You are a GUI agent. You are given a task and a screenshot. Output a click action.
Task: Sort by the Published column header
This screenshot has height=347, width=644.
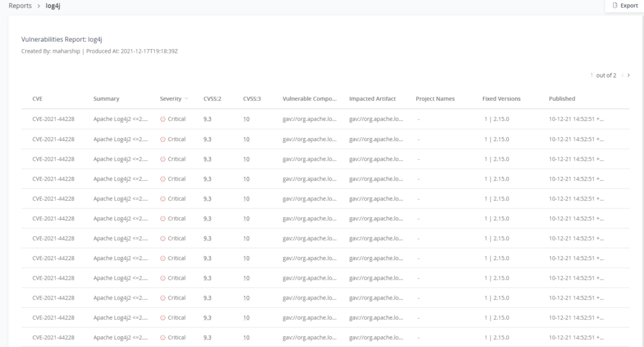point(562,99)
